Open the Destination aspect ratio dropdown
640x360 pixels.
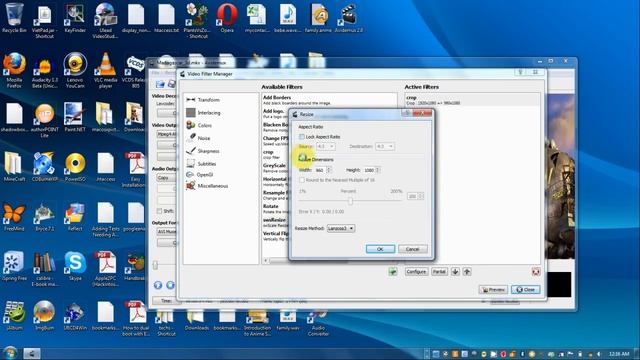click(385, 146)
